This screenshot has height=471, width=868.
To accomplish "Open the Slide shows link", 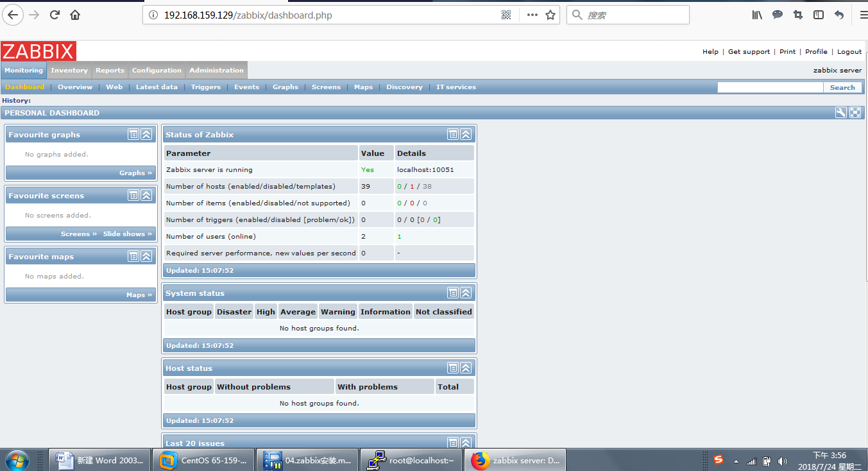I will 128,234.
